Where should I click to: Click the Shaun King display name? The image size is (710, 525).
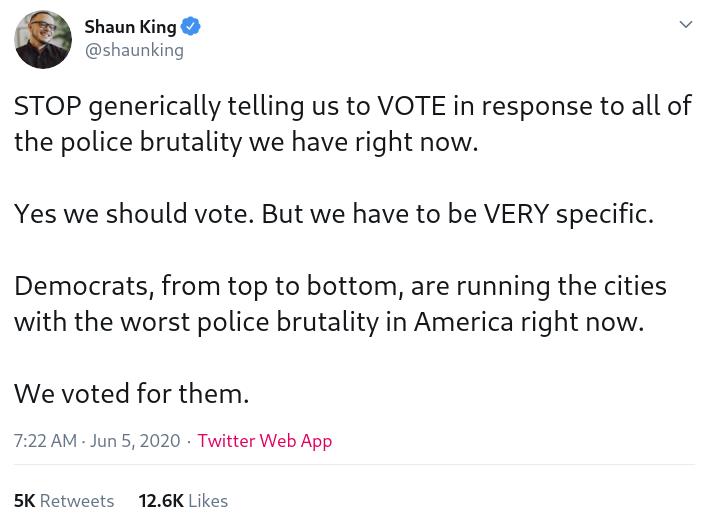[x=130, y=27]
